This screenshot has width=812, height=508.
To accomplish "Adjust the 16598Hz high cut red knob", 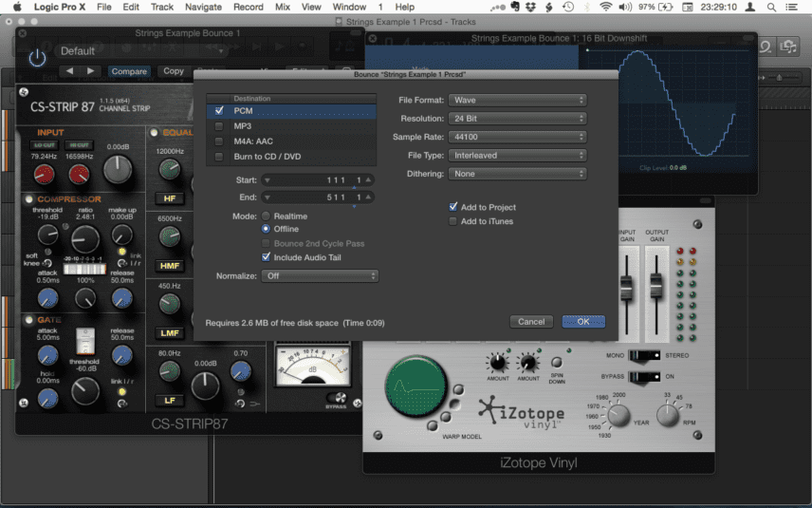I will pos(80,174).
